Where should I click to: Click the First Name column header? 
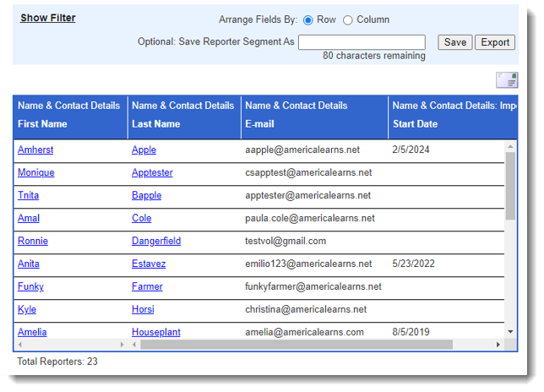[x=42, y=124]
